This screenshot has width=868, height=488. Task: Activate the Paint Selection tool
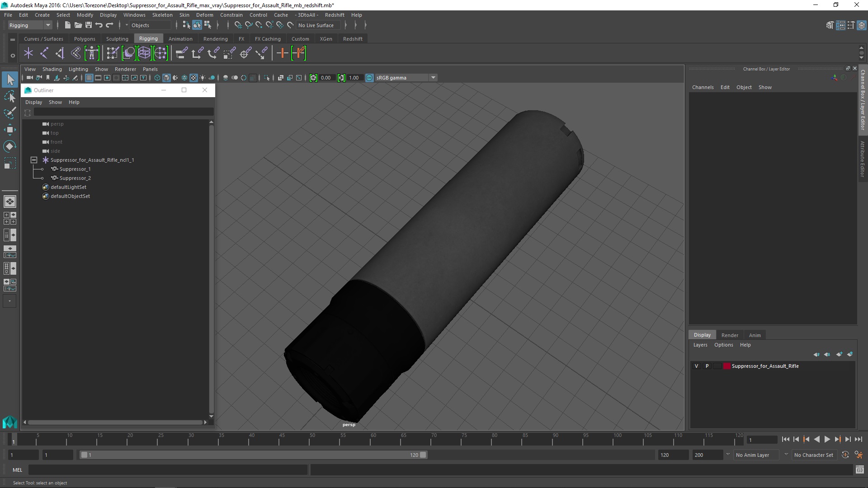point(10,113)
